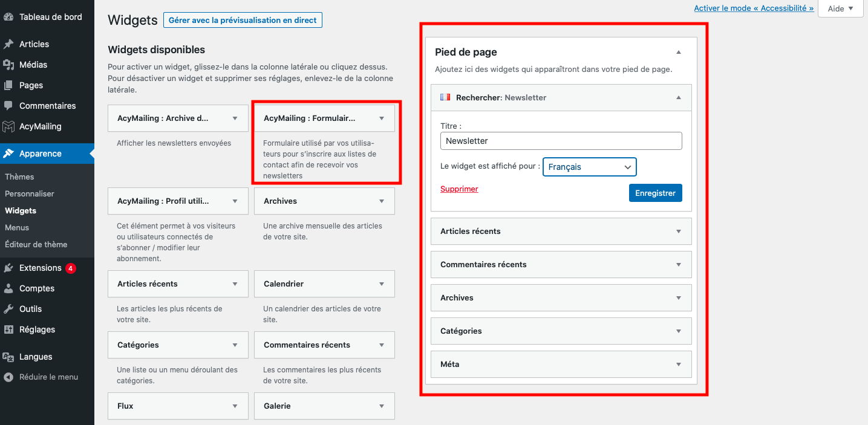The height and width of the screenshot is (425, 868).
Task: Click the Commentaires speech bubble icon
Action: 8,106
